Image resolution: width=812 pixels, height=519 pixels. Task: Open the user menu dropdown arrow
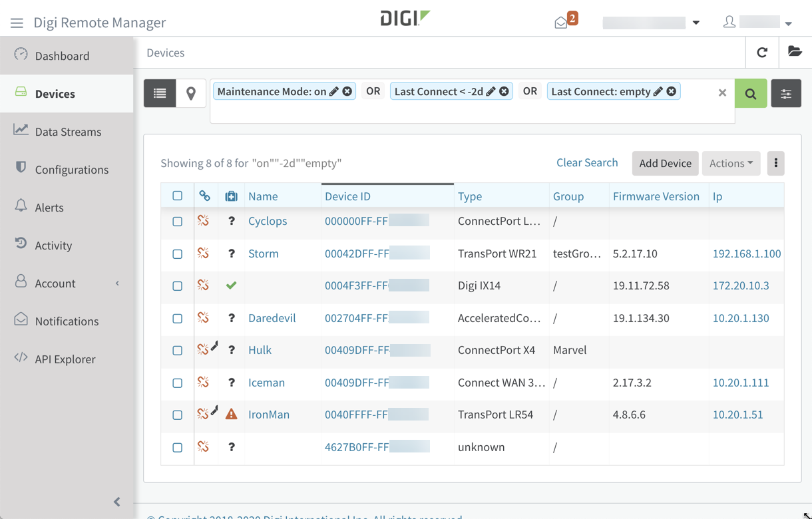coord(789,23)
